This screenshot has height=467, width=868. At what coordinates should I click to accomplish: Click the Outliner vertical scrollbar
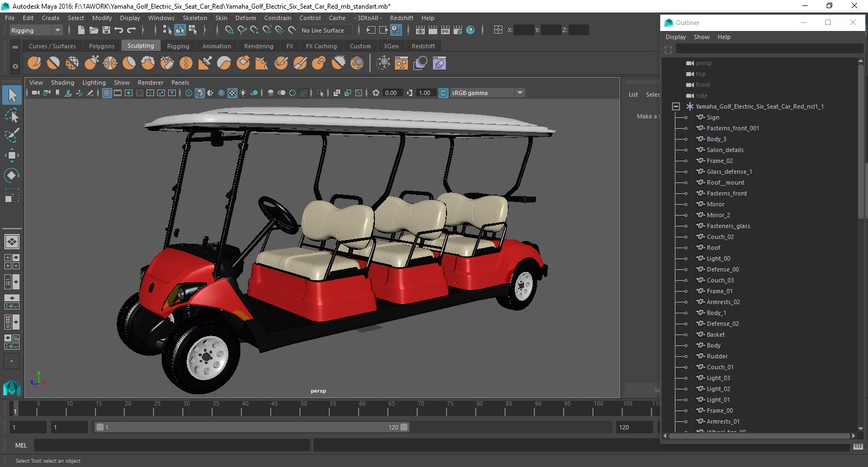pyautogui.click(x=860, y=142)
